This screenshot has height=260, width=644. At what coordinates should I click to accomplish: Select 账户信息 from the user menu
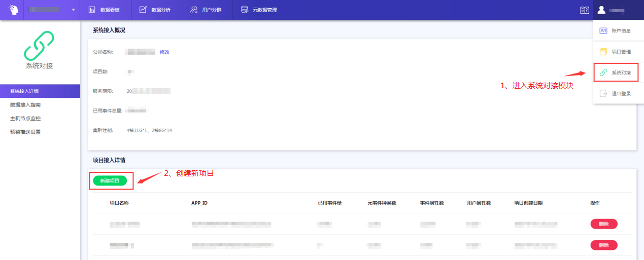coord(616,31)
